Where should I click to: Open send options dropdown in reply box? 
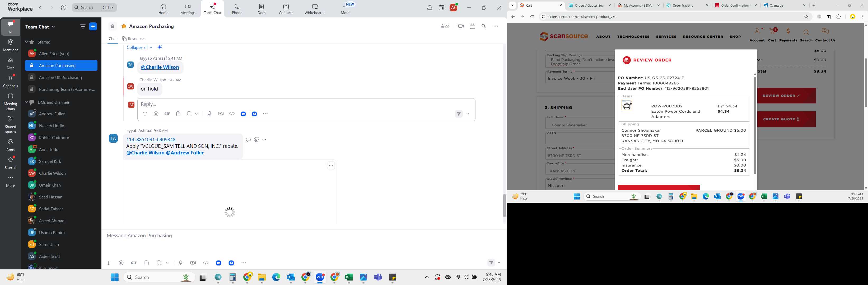point(468,114)
